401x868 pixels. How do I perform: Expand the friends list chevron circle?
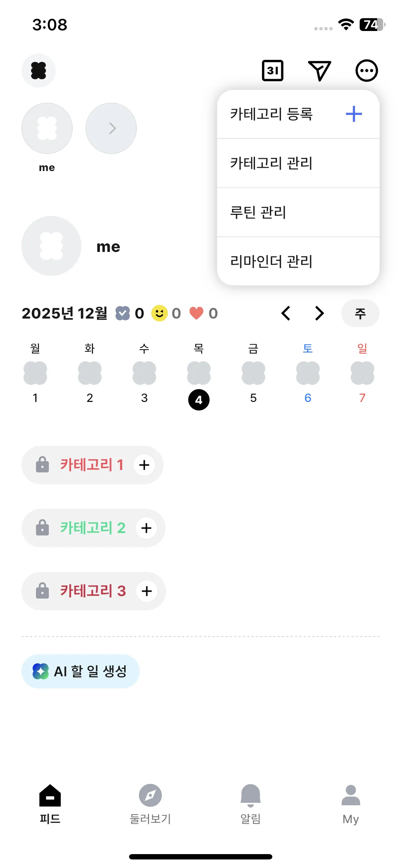coord(111,128)
